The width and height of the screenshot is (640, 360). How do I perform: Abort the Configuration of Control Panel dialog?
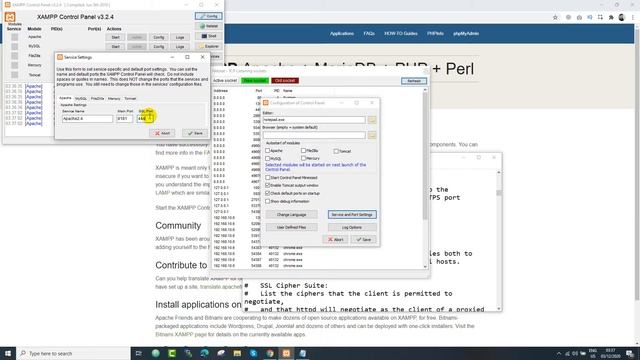pyautogui.click(x=336, y=240)
